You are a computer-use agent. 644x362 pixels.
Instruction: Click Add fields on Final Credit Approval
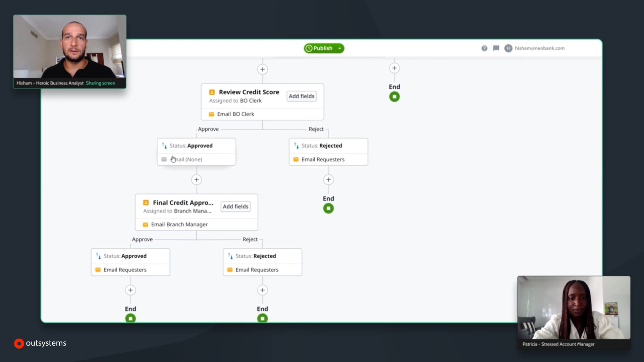pyautogui.click(x=235, y=206)
